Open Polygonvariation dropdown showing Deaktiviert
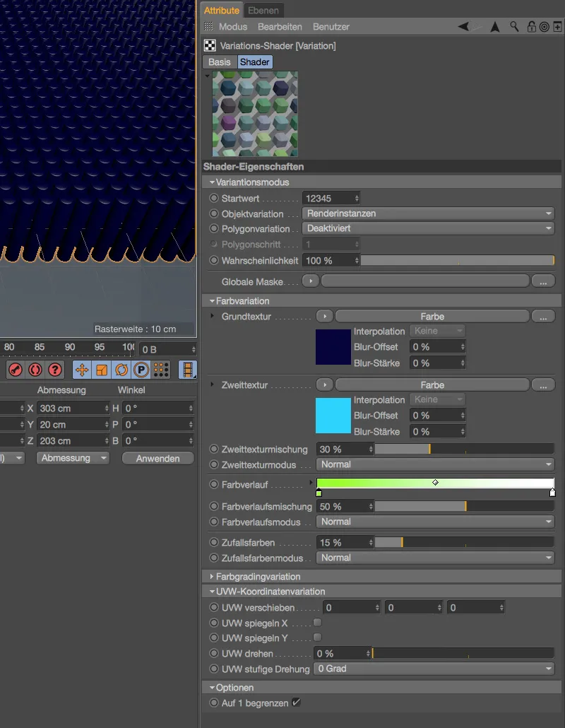 (428, 228)
